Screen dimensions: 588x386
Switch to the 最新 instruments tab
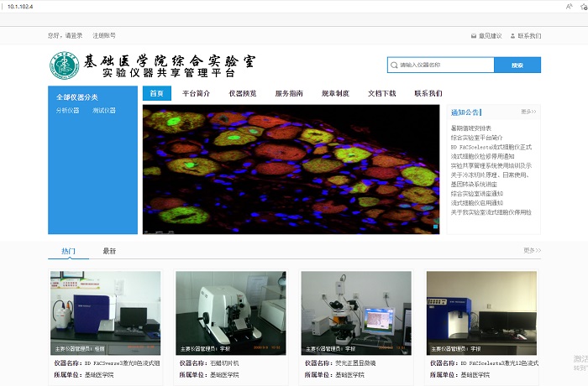(x=109, y=251)
